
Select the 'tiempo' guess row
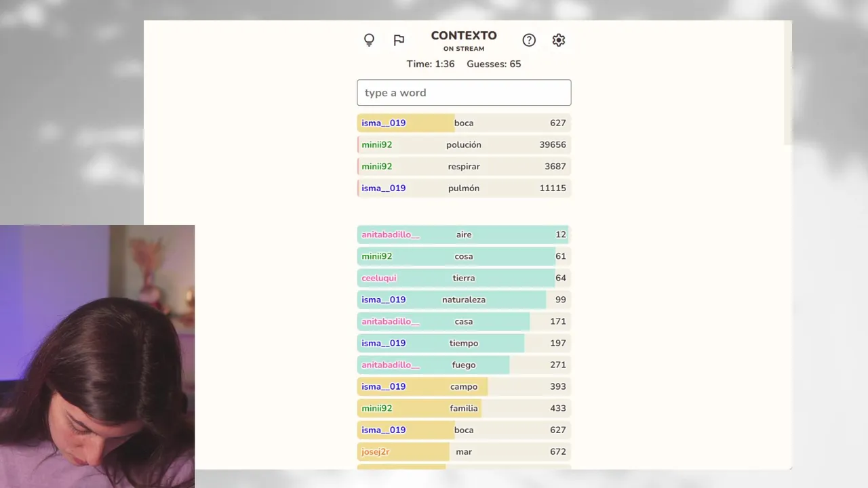pos(464,343)
